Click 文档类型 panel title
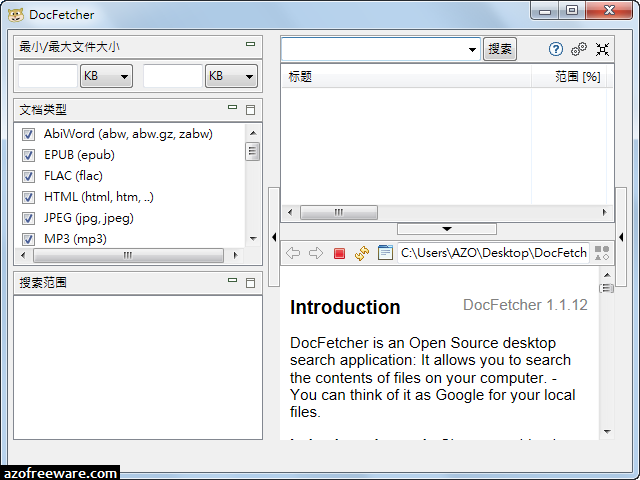This screenshot has width=640, height=480. click(43, 109)
